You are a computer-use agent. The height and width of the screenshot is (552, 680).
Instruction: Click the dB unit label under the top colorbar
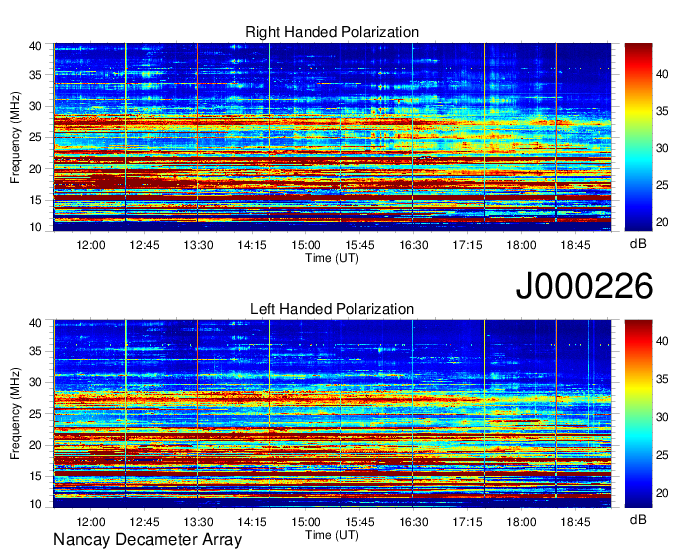click(638, 244)
